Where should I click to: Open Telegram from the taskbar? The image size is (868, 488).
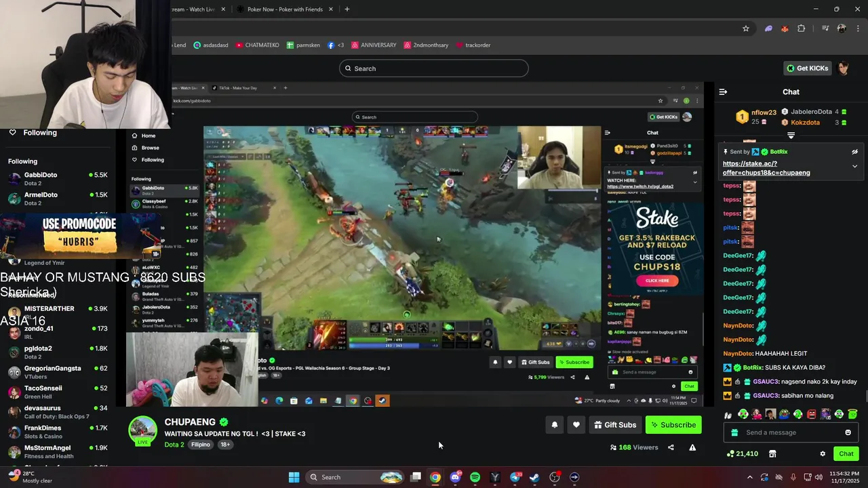pos(515,477)
